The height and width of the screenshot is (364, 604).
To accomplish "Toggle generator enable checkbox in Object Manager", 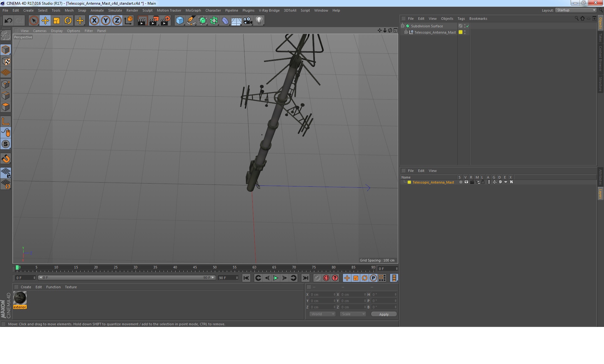I will pos(468,26).
